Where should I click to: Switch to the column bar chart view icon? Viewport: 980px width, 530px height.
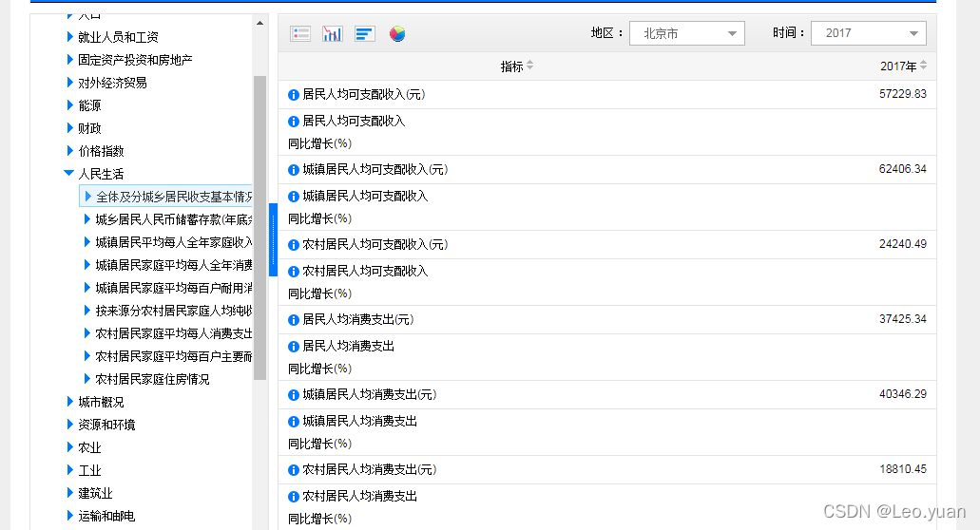click(x=333, y=33)
